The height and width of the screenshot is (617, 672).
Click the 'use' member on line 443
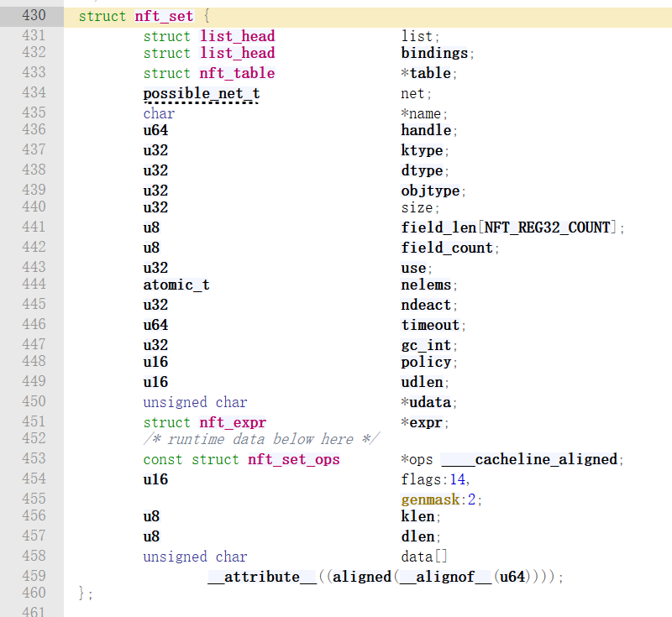tap(413, 268)
